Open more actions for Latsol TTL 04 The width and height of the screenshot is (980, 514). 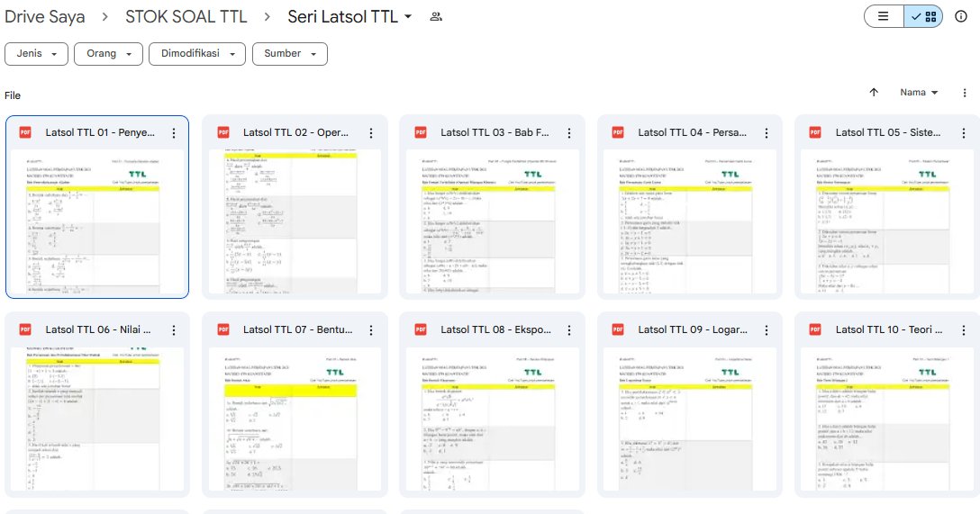tap(767, 133)
